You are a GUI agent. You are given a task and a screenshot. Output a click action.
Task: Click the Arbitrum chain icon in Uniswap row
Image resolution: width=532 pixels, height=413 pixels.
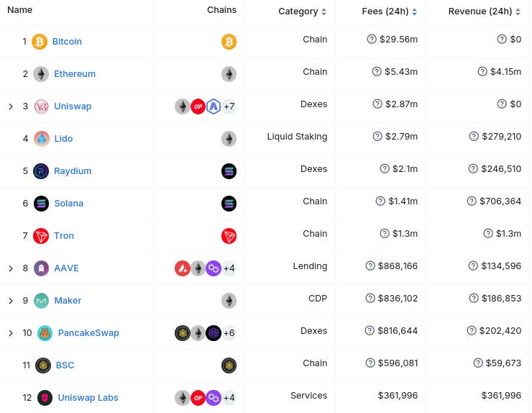coord(214,106)
